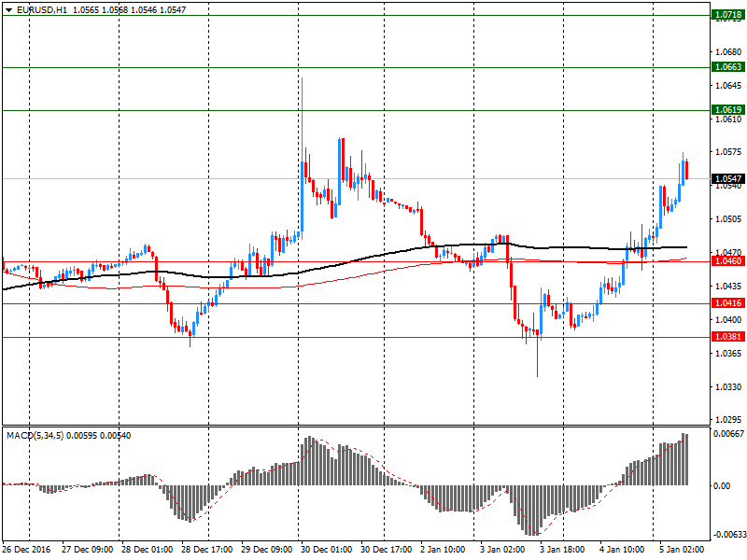Select the red 1.0460 level label
This screenshot has height=560, width=747.
click(728, 261)
